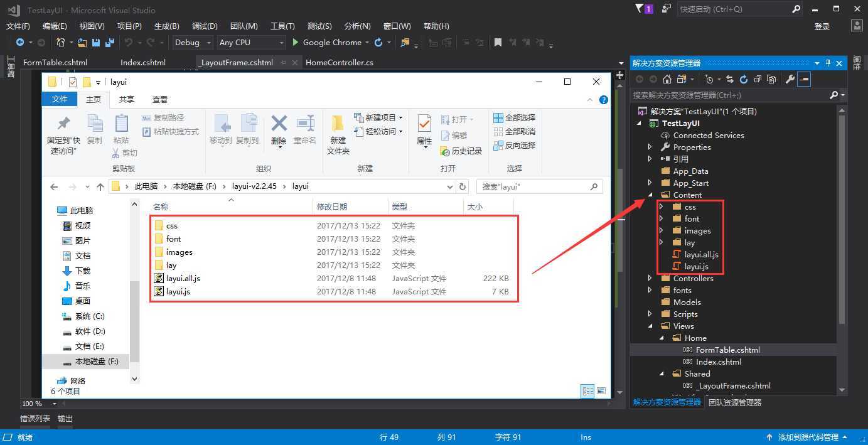This screenshot has height=445, width=868.
Task: Collapse the Content folder in Solution Explorer
Action: [x=650, y=195]
